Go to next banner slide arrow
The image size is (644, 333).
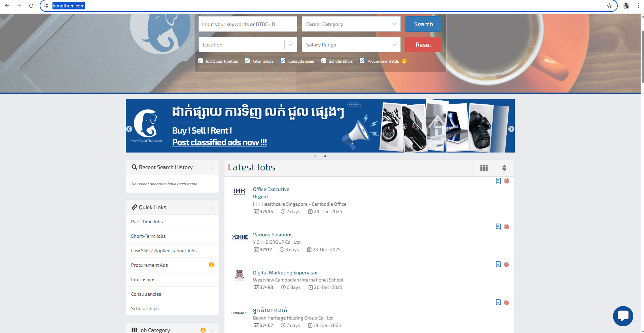pos(511,129)
